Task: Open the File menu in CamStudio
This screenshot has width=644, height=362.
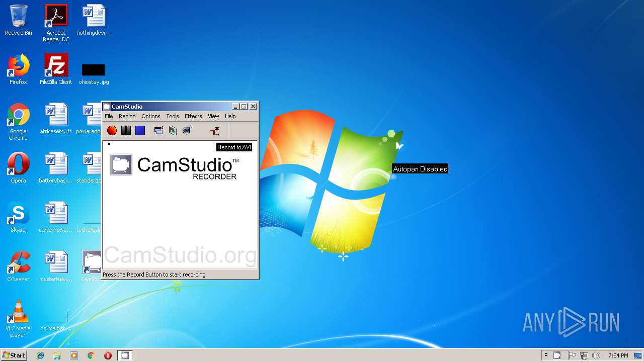Action: (x=109, y=116)
